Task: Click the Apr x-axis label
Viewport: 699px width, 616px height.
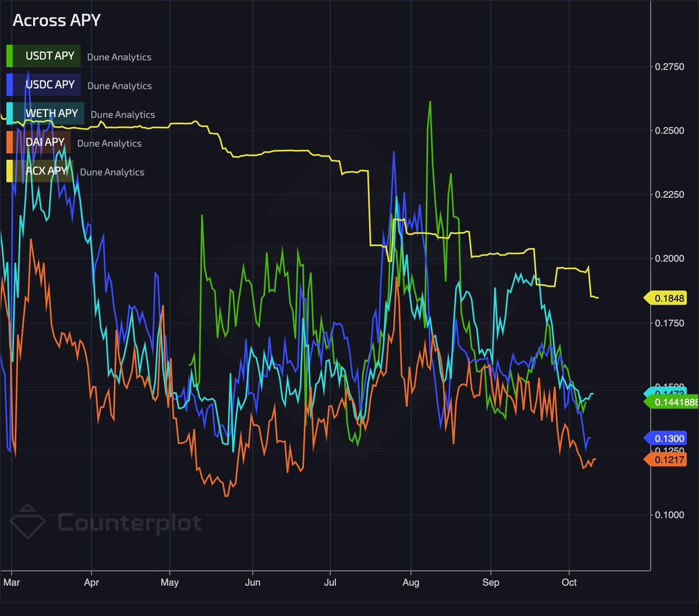Action: click(x=91, y=582)
